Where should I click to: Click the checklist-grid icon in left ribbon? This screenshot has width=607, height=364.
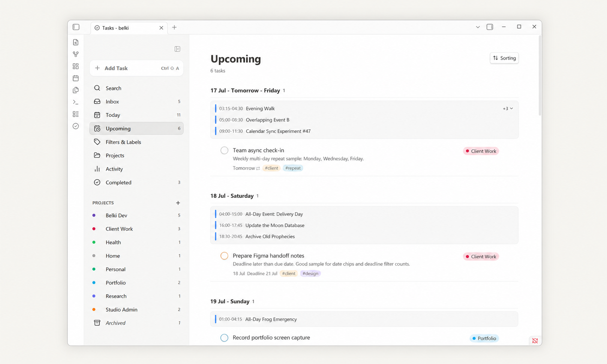[x=76, y=114]
